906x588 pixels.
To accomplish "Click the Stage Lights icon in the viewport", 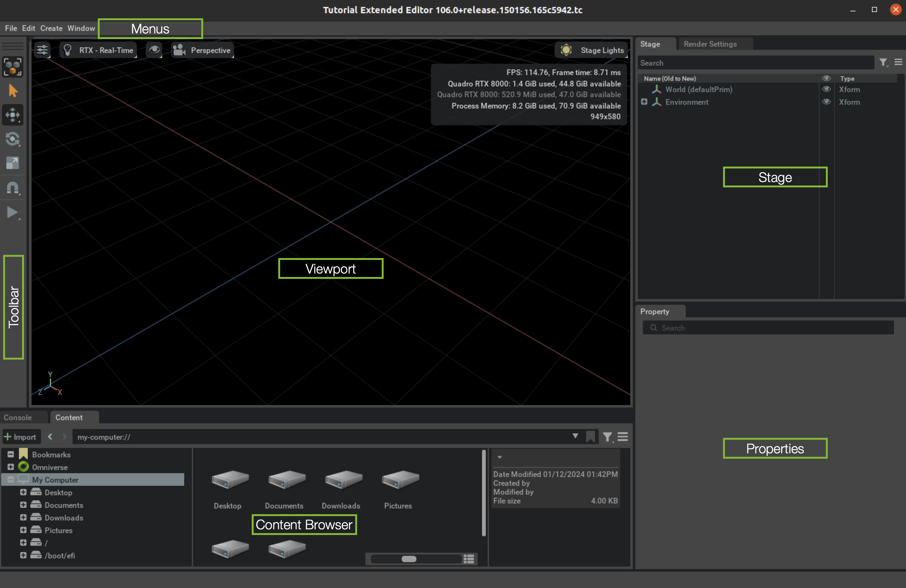I will (x=566, y=50).
